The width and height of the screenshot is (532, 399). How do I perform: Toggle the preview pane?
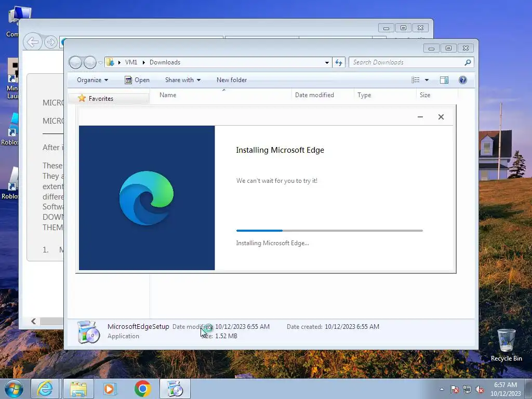pos(444,80)
